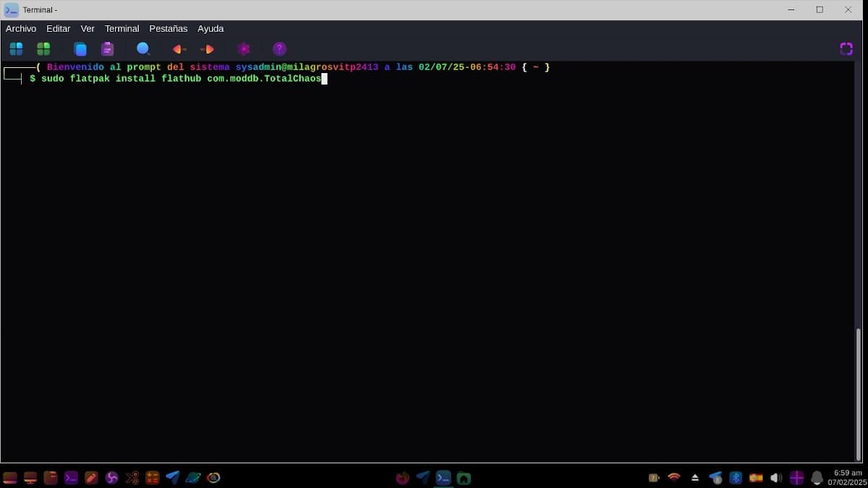The width and height of the screenshot is (868, 488).
Task: Open the Ayuda menu
Action: click(x=210, y=29)
